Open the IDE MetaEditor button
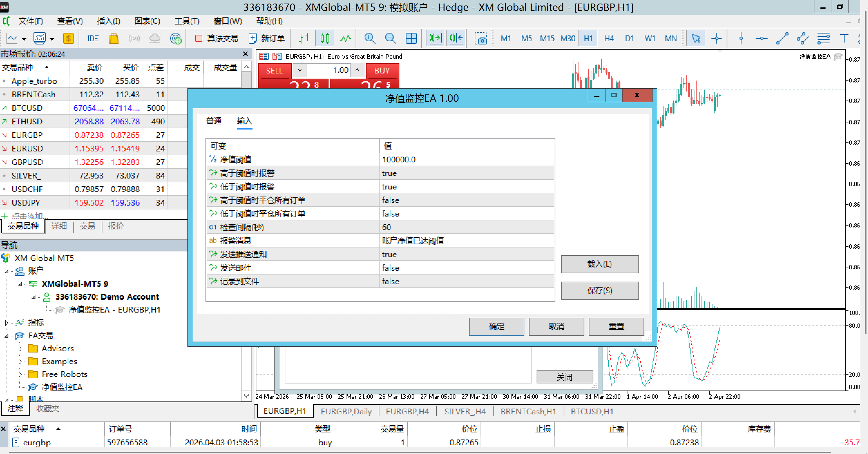Screen dimensions: 868x454 tap(93, 38)
